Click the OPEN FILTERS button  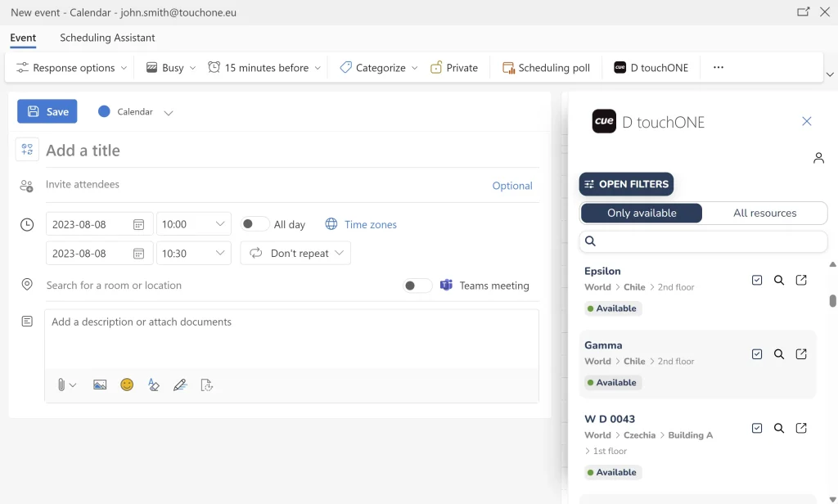click(x=626, y=184)
